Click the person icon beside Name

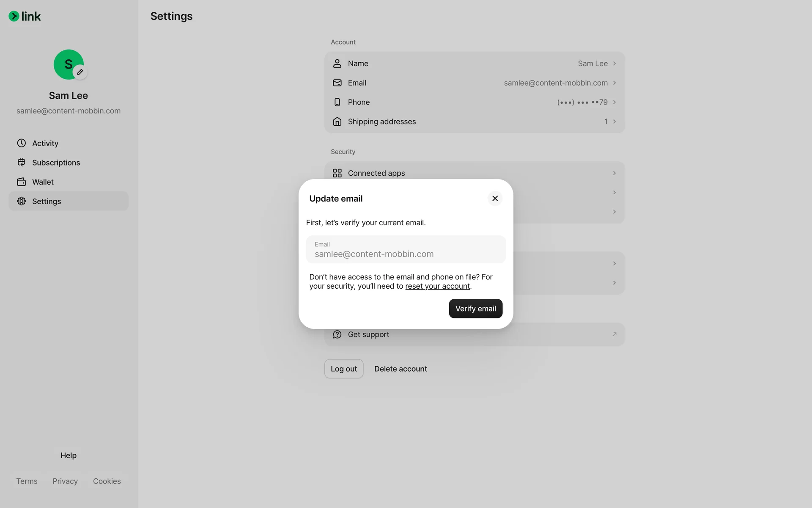pos(337,63)
